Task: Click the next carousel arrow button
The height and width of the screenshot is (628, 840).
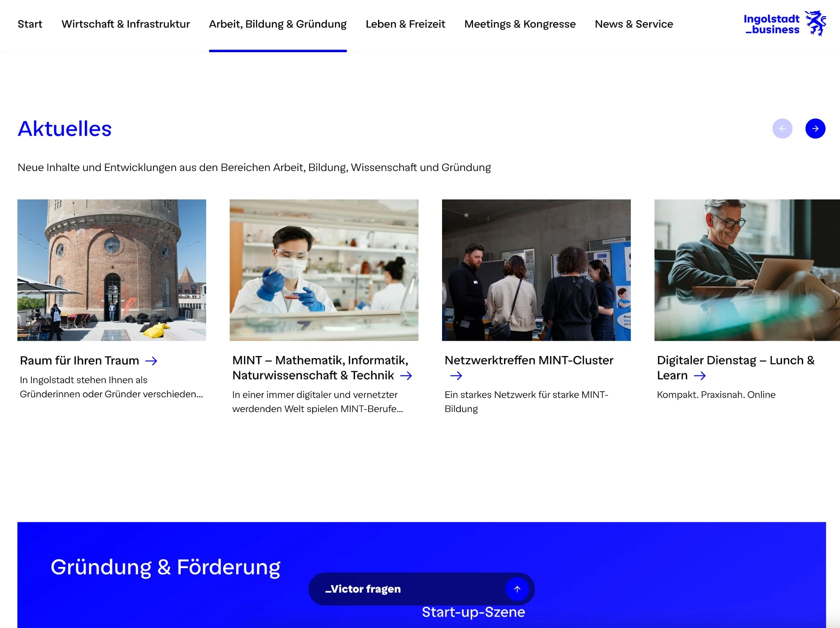Action: tap(815, 129)
